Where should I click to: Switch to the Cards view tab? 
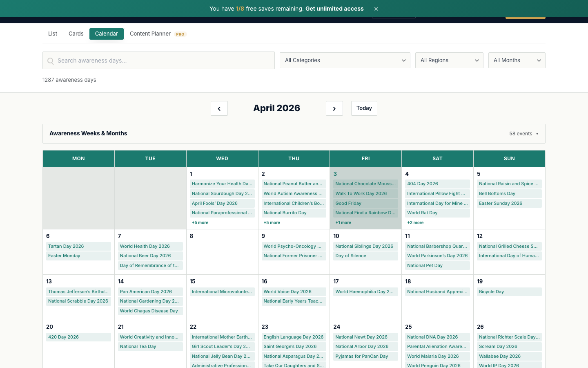76,34
